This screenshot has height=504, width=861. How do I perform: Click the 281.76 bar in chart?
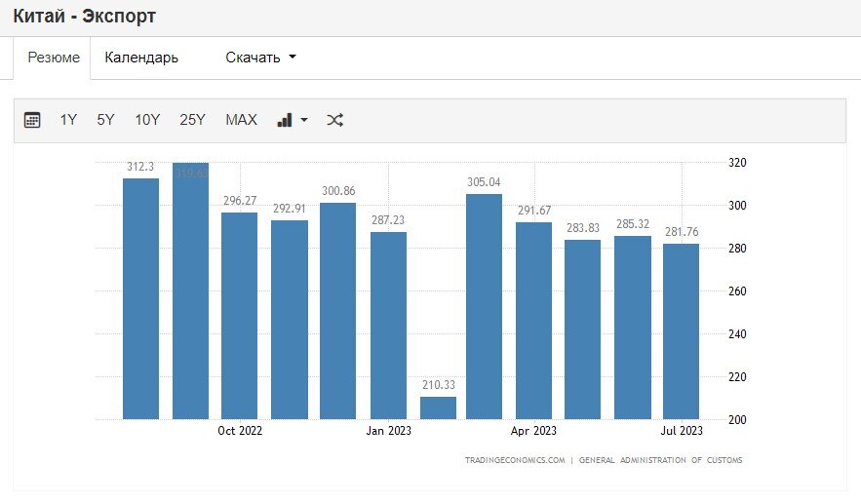coord(681,331)
